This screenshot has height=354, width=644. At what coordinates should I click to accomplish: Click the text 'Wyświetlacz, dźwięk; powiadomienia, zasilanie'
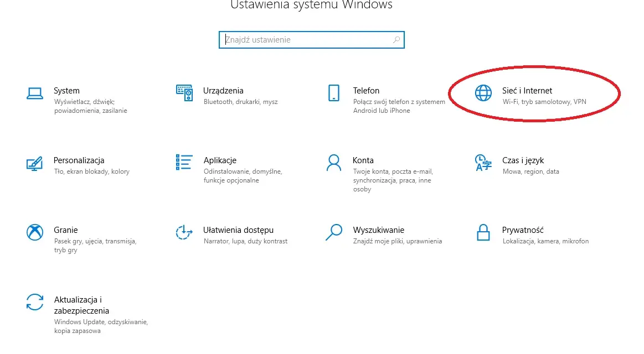click(x=91, y=106)
